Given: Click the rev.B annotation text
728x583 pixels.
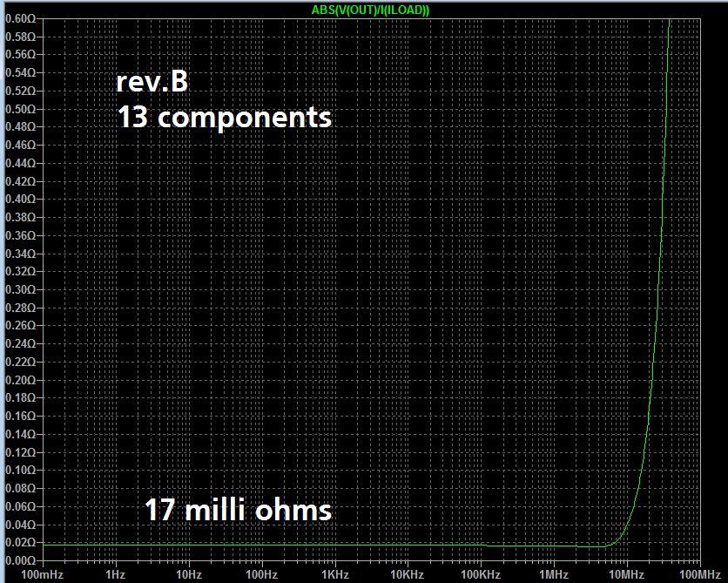Looking at the screenshot, I should [152, 82].
